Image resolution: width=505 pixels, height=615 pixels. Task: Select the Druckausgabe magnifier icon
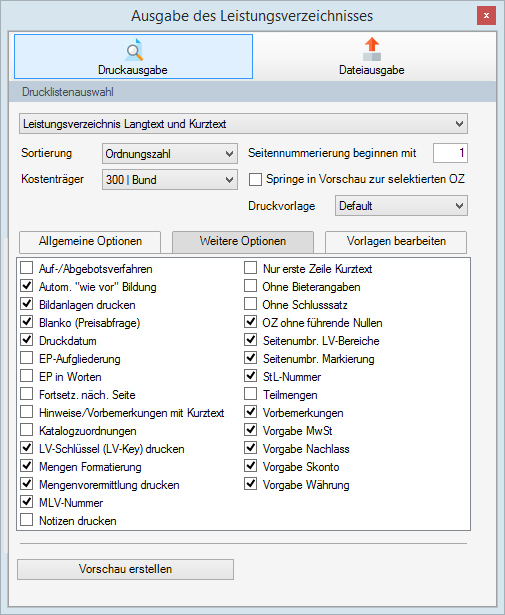click(x=134, y=50)
